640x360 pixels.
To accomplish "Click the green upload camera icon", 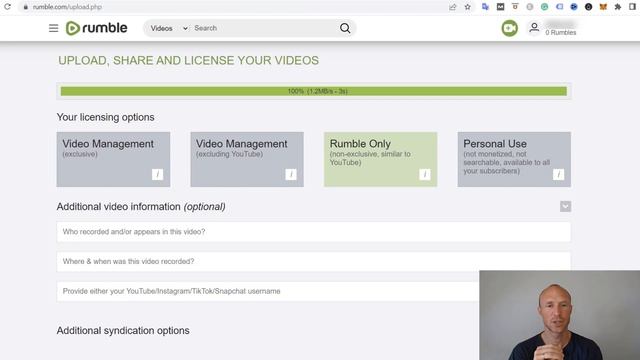I will click(509, 28).
